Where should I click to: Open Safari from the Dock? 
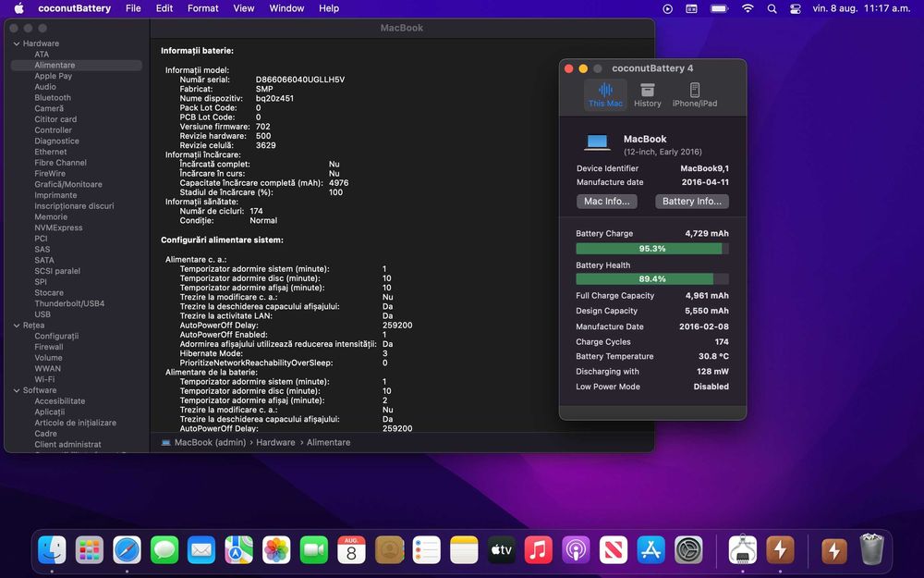point(127,550)
